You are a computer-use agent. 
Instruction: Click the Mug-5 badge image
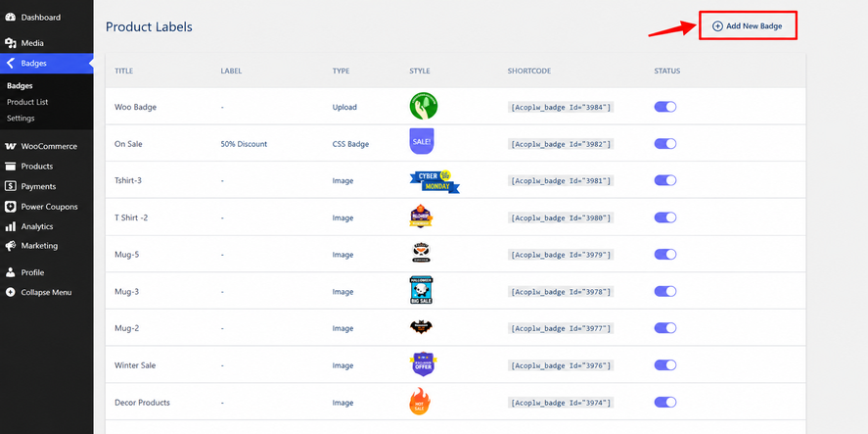point(421,253)
